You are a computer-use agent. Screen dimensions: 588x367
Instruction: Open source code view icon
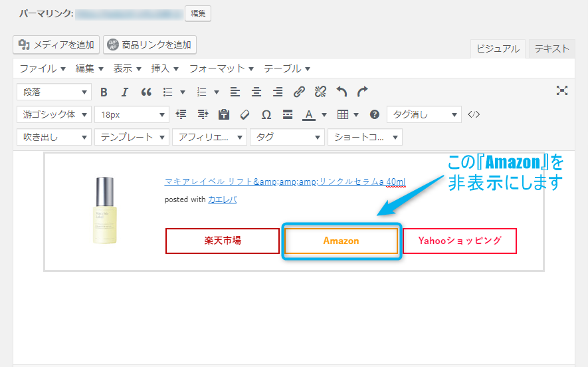coord(474,114)
